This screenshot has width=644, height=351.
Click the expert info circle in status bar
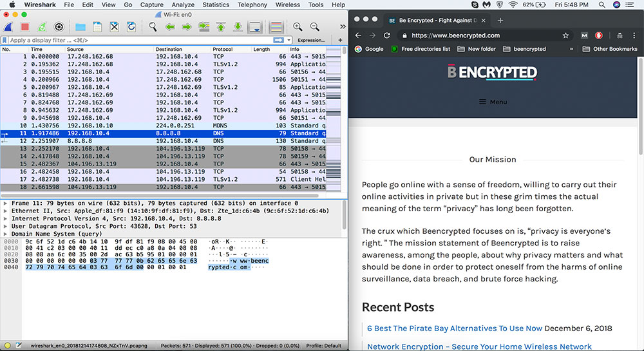point(7,346)
